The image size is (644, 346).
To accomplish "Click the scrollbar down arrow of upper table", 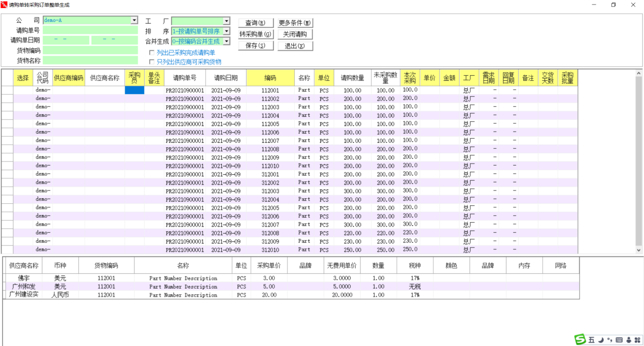I will point(639,250).
